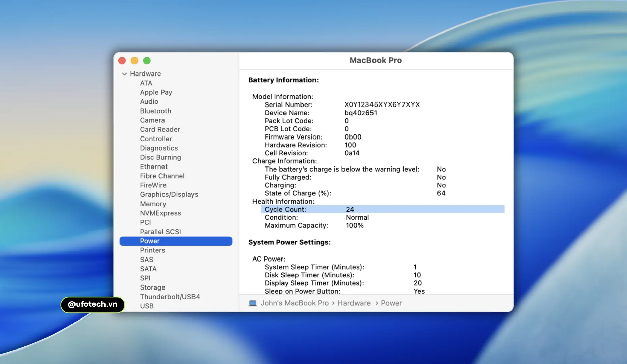Screen dimensions: 627x364
Task: Open Apple Pay hardware info
Action: (156, 92)
